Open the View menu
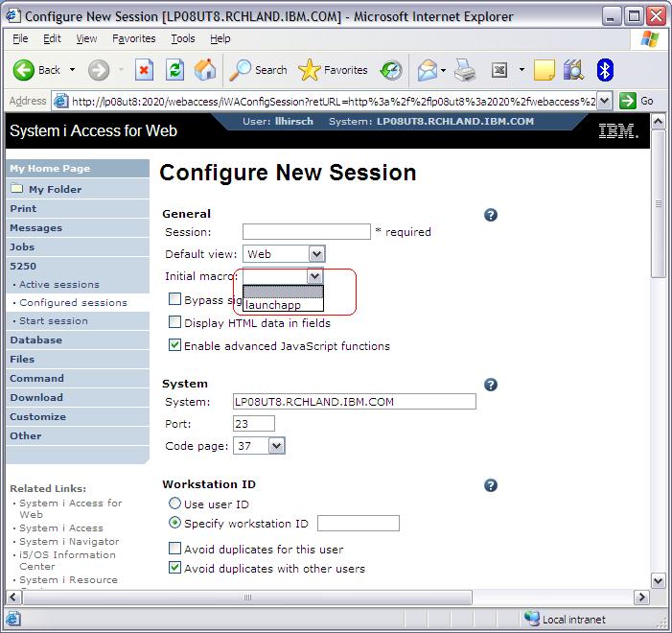 pyautogui.click(x=86, y=38)
